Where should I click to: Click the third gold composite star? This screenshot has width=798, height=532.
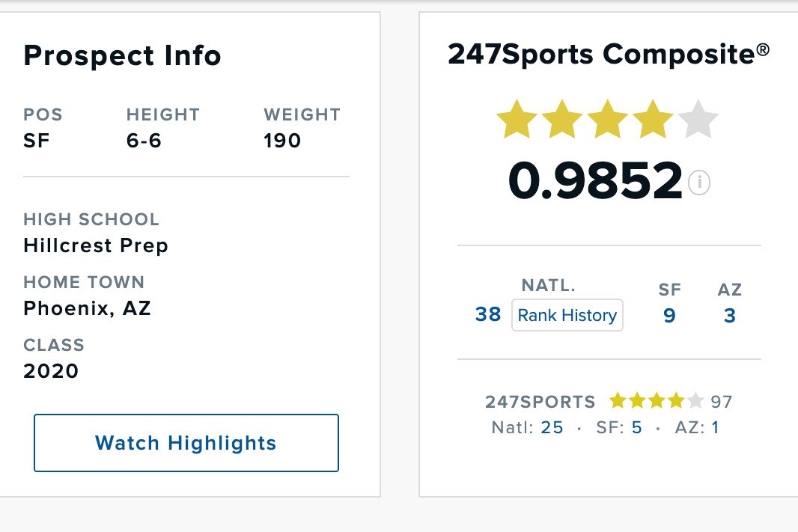[x=608, y=121]
